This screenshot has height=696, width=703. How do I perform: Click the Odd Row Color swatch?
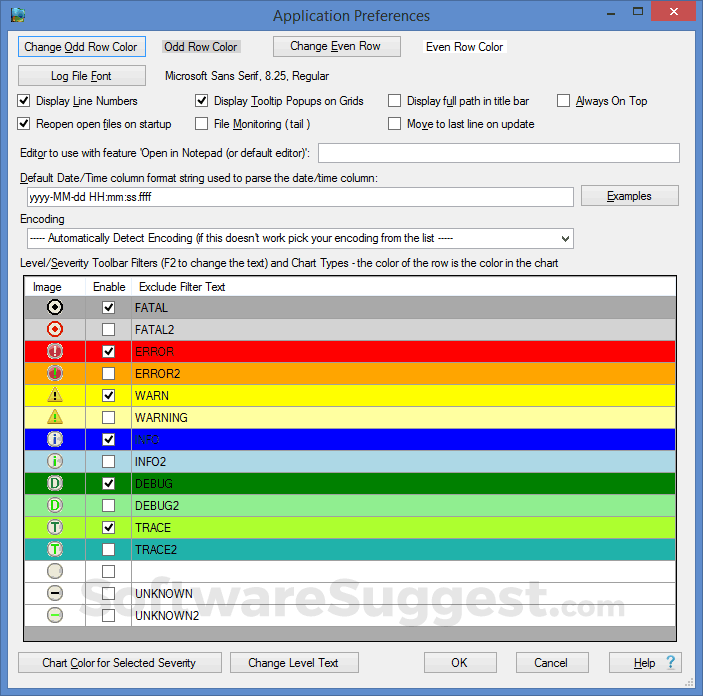pos(200,47)
